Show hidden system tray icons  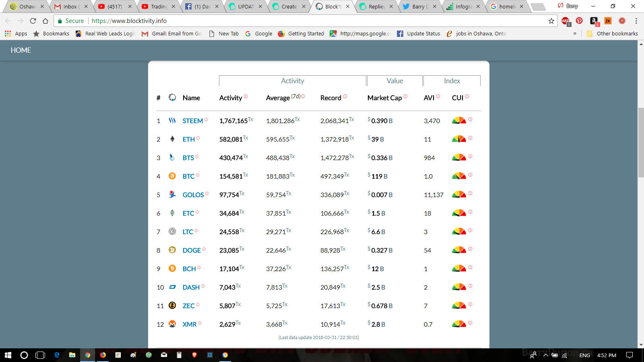546,355
